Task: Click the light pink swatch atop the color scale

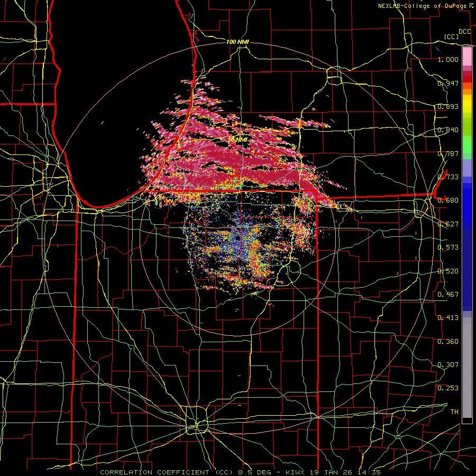Action: click(x=467, y=56)
